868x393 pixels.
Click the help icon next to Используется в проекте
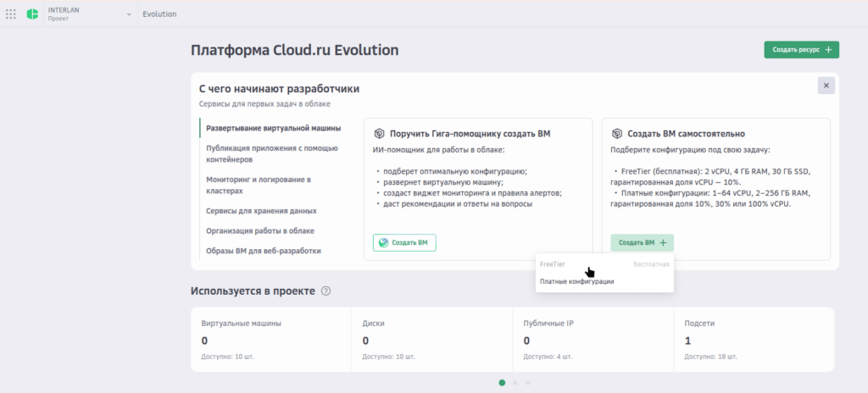pos(326,291)
